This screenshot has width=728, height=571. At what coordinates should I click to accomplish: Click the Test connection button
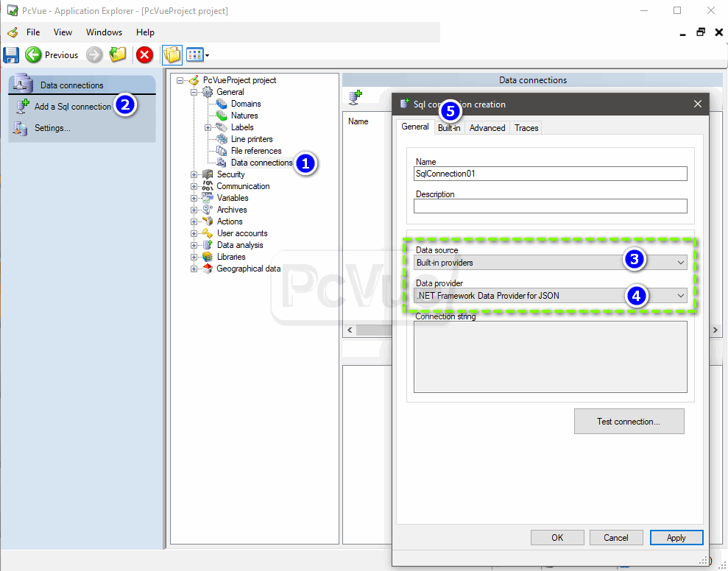(629, 422)
